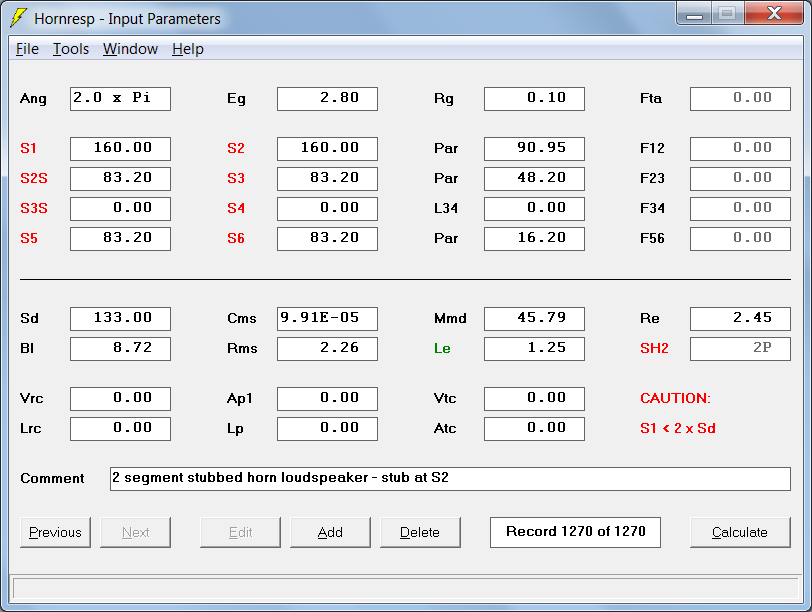
Task: Click the S6 field showing 83.20
Action: 327,239
